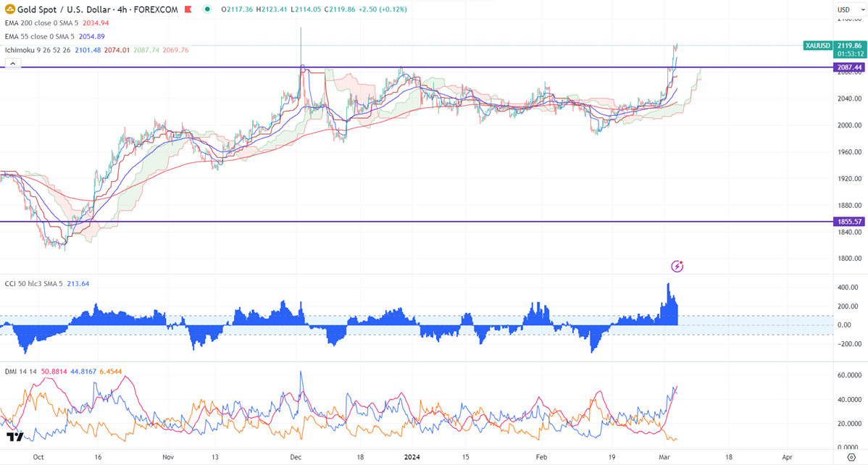Click the 1920.00 price axis label
The height and width of the screenshot is (465, 868).
point(850,178)
